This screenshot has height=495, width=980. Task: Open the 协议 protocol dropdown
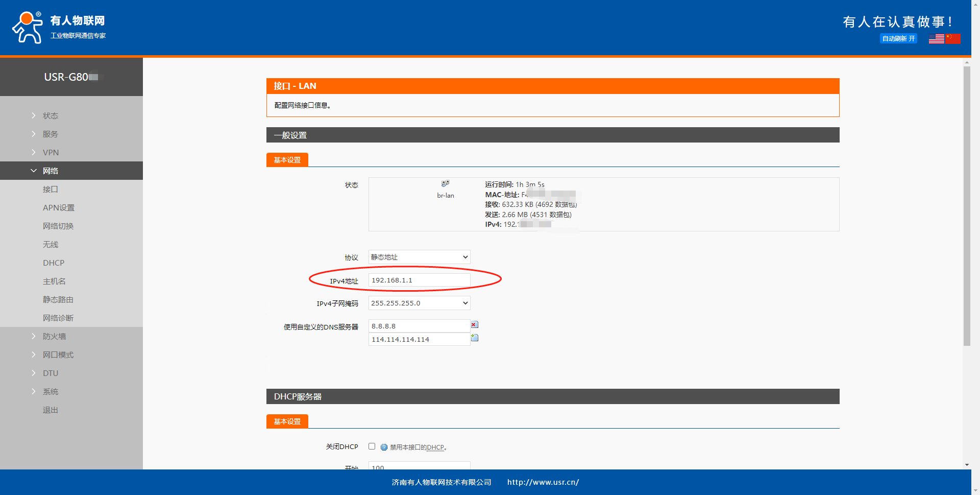pos(419,257)
